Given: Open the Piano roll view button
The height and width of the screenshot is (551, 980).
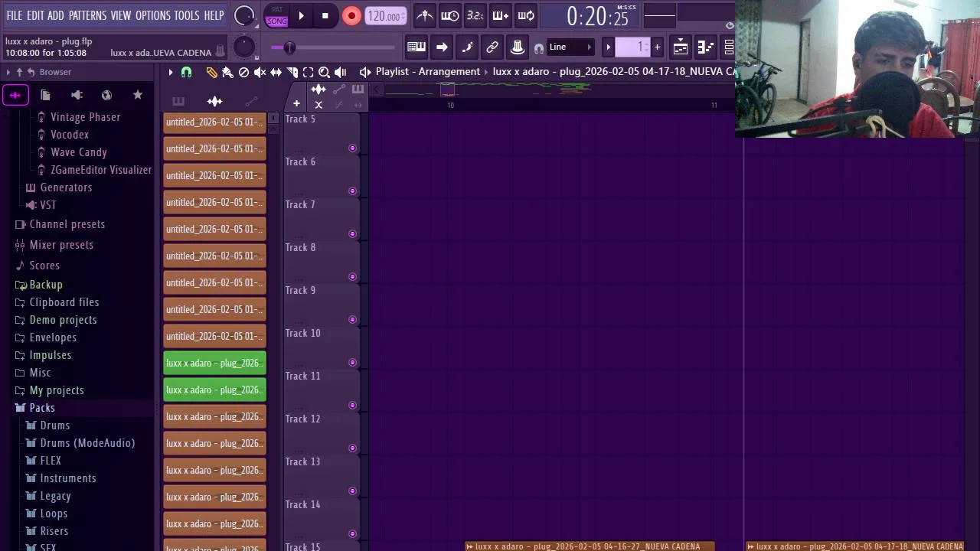Looking at the screenshot, I should tap(705, 47).
